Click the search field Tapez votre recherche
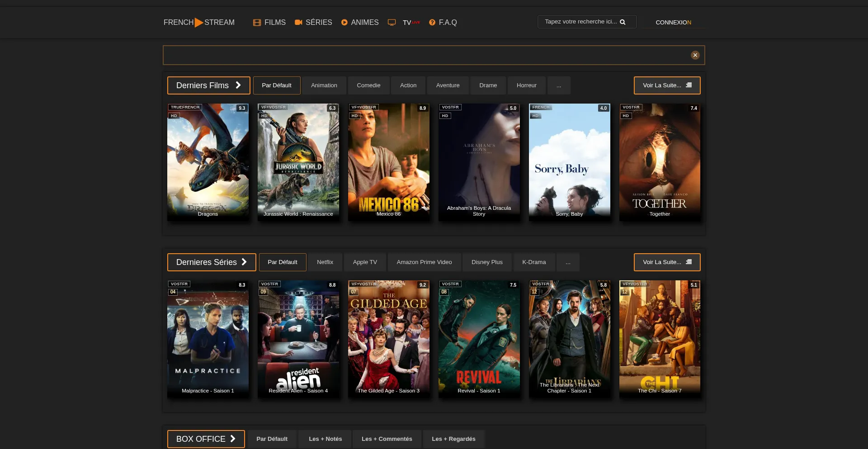This screenshot has width=868, height=449. pos(587,22)
